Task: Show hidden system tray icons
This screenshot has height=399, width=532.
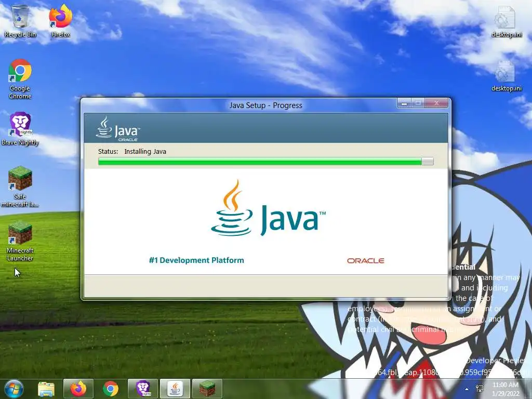Action: coord(467,389)
